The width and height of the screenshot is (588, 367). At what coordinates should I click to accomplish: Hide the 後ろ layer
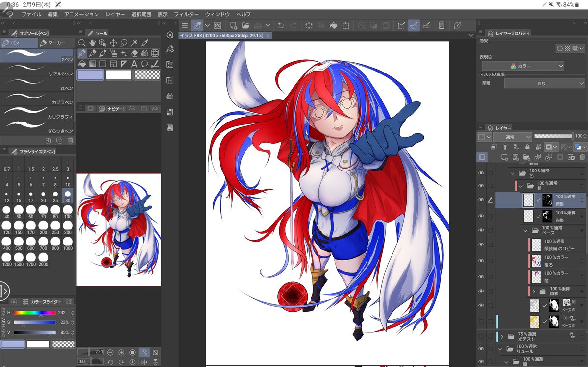coord(481,261)
